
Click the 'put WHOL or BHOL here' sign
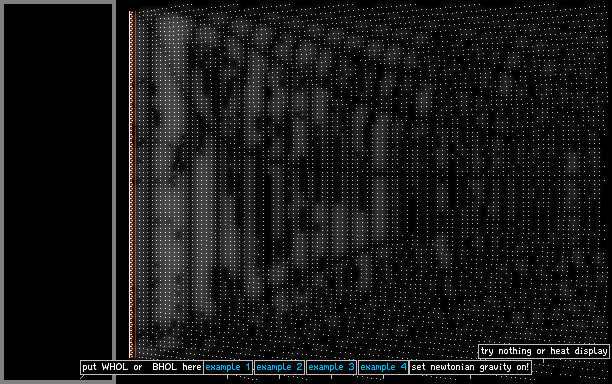point(142,367)
